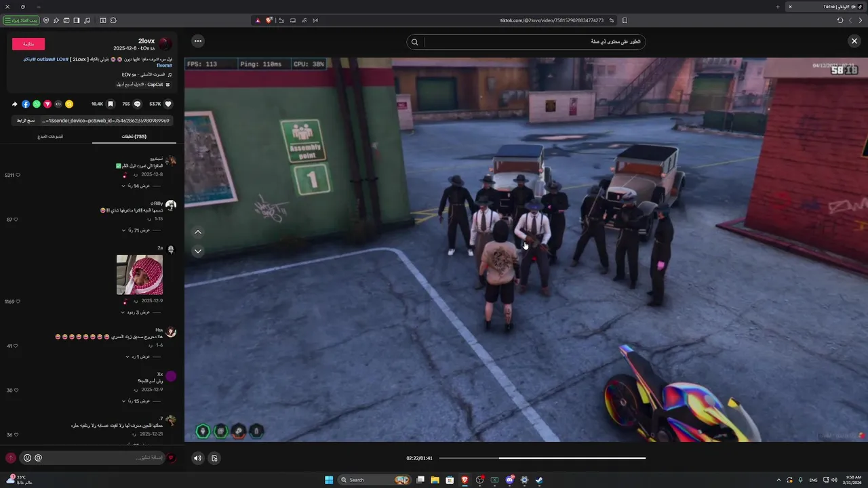
Task: Switch to the comments (755) tab
Action: coord(134,137)
